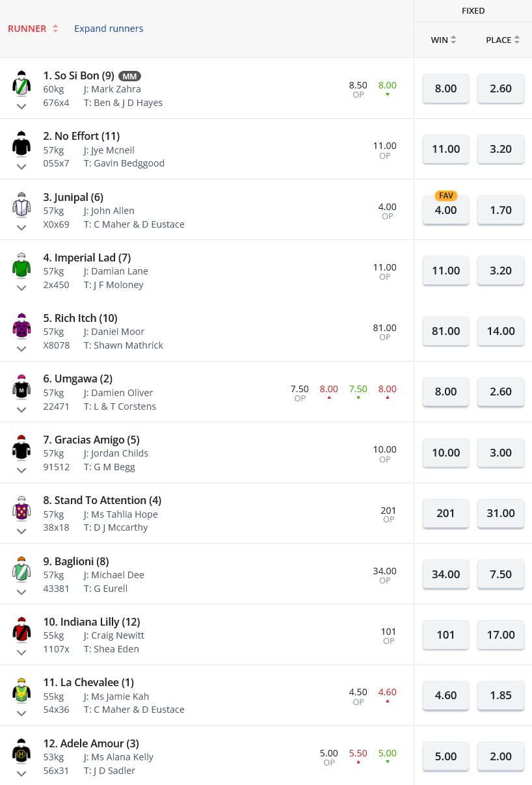The width and height of the screenshot is (532, 785).
Task: Sort by WIN odds column header
Action: click(444, 40)
